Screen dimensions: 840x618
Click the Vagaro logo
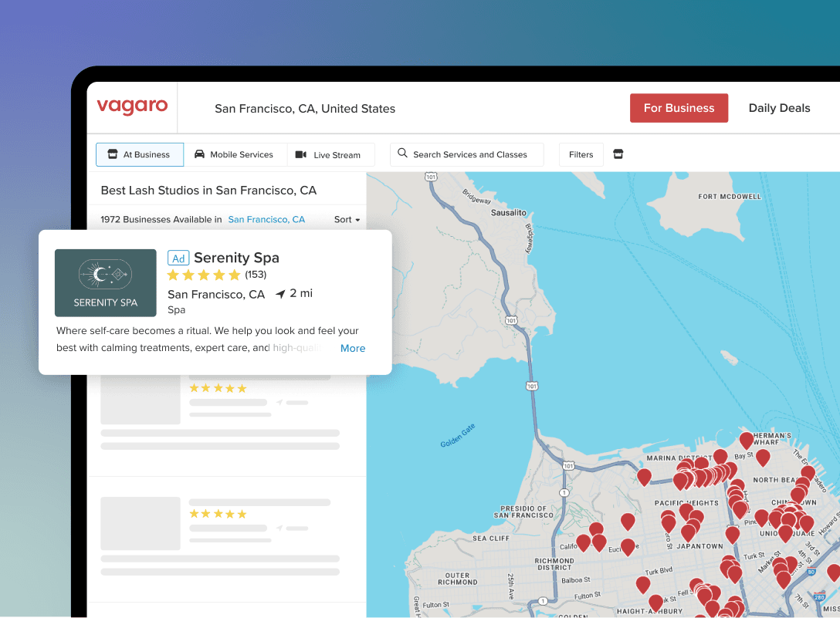(132, 107)
